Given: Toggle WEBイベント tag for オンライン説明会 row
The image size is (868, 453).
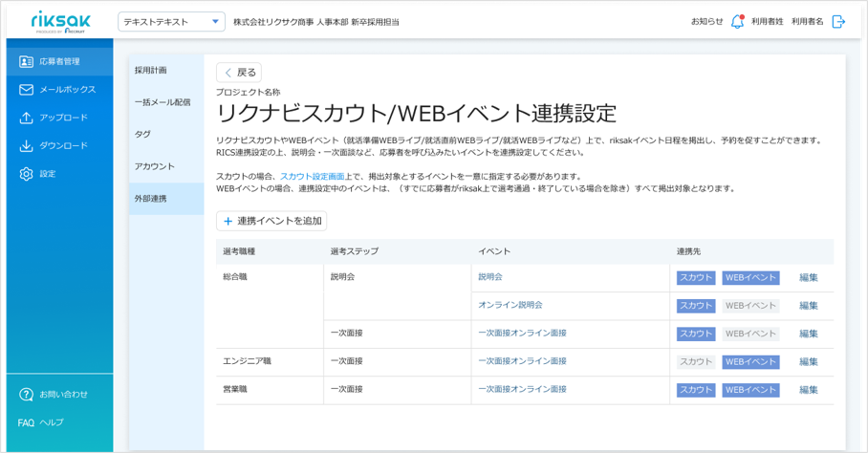Looking at the screenshot, I should (x=750, y=306).
